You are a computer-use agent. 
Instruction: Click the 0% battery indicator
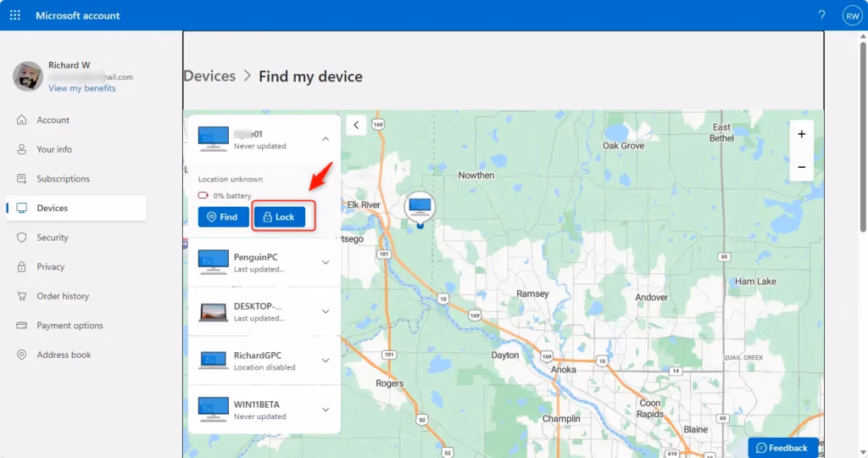click(x=225, y=195)
